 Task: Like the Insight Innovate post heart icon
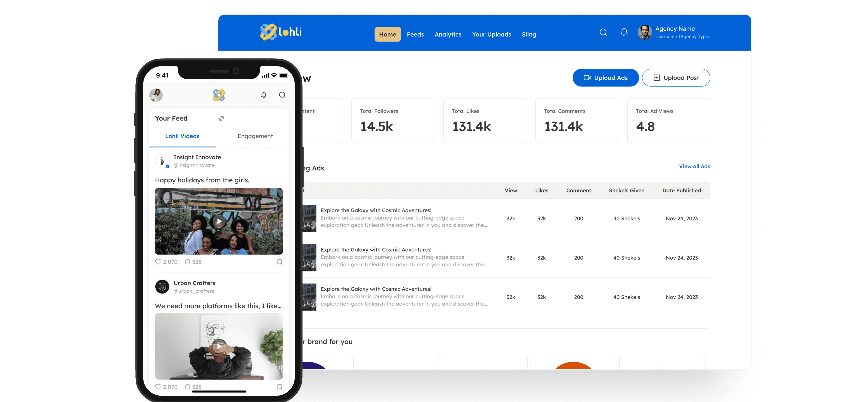158,262
